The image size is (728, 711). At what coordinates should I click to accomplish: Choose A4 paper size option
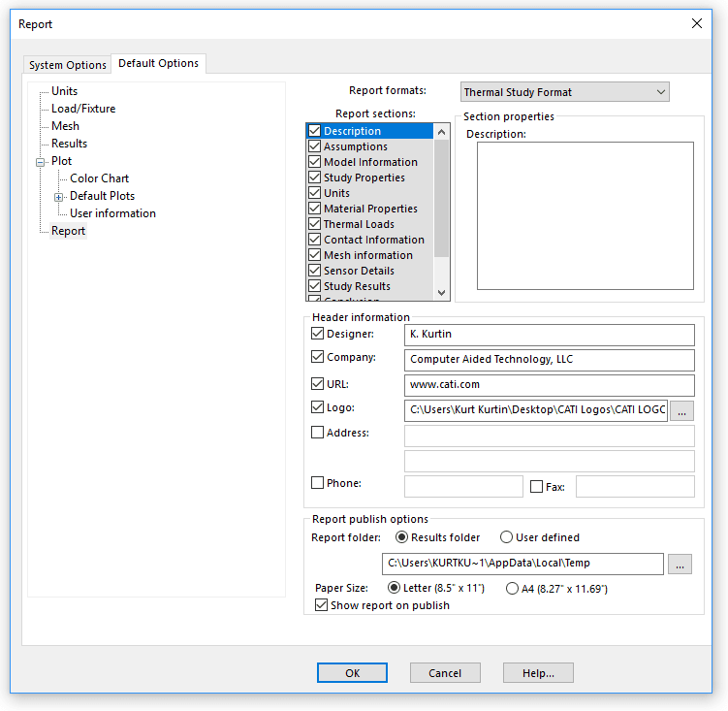tap(512, 588)
